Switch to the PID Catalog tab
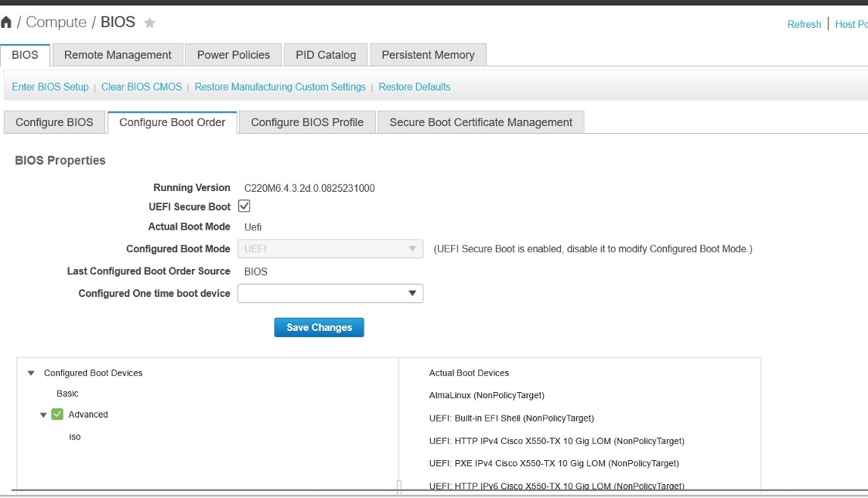Viewport: 868px width, 498px height. (x=325, y=54)
